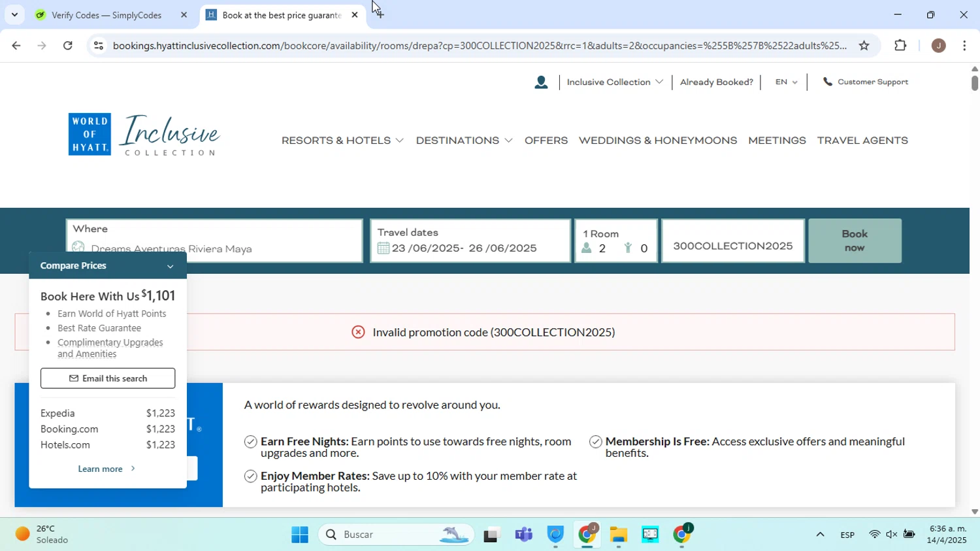Click the page vertical scrollbar thumb
The height and width of the screenshot is (551, 980).
point(974,83)
